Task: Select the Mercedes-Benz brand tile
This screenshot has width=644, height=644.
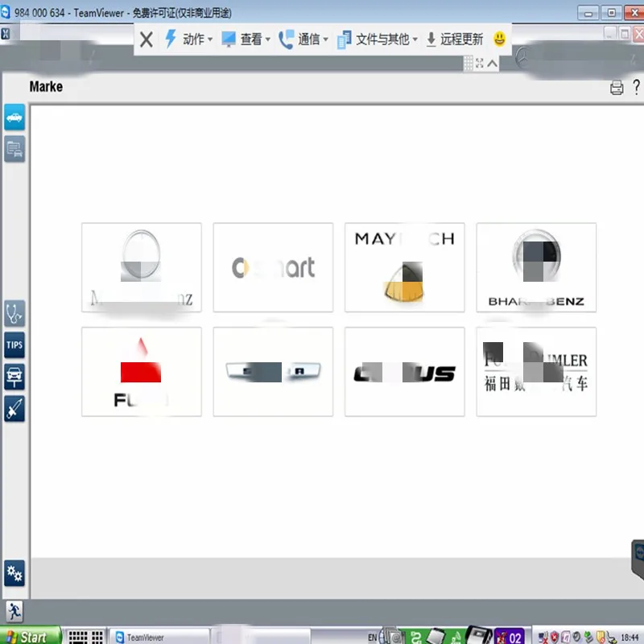Action: [142, 267]
